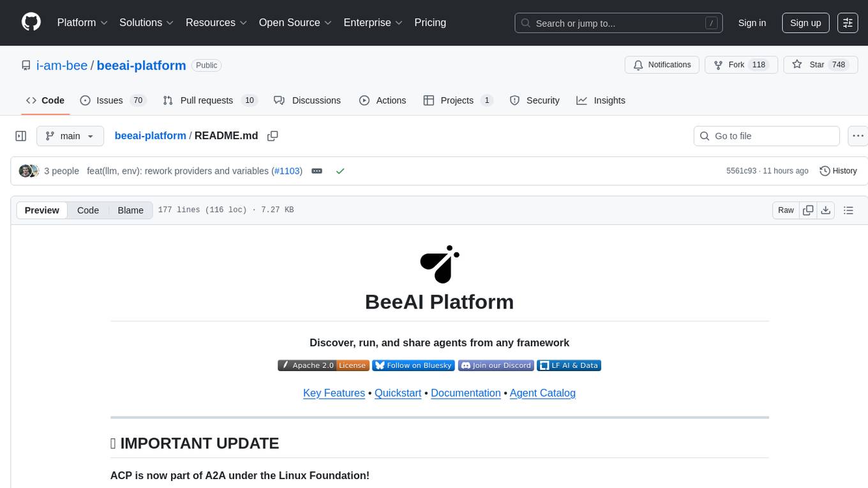Image resolution: width=868 pixels, height=488 pixels.
Task: Open the document outline icon
Action: point(848,210)
